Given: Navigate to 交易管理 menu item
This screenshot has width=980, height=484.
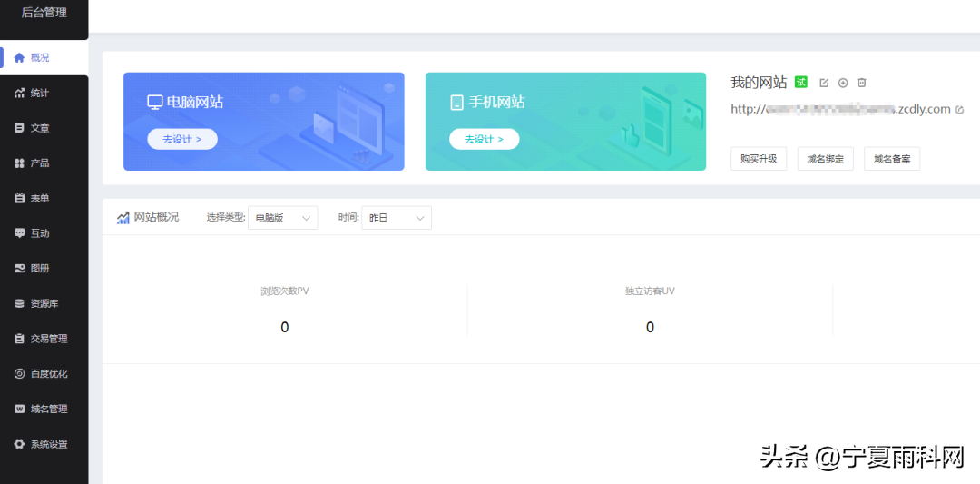Looking at the screenshot, I should coord(44,339).
